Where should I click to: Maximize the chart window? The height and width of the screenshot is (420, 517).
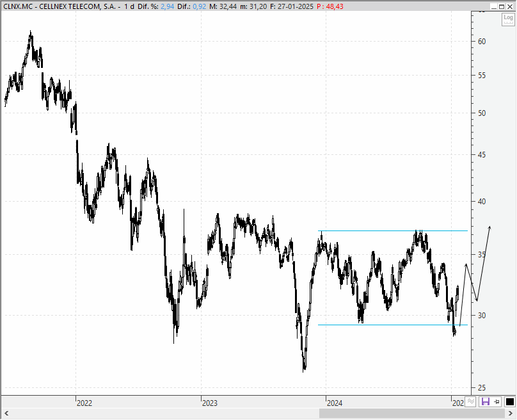point(502,6)
